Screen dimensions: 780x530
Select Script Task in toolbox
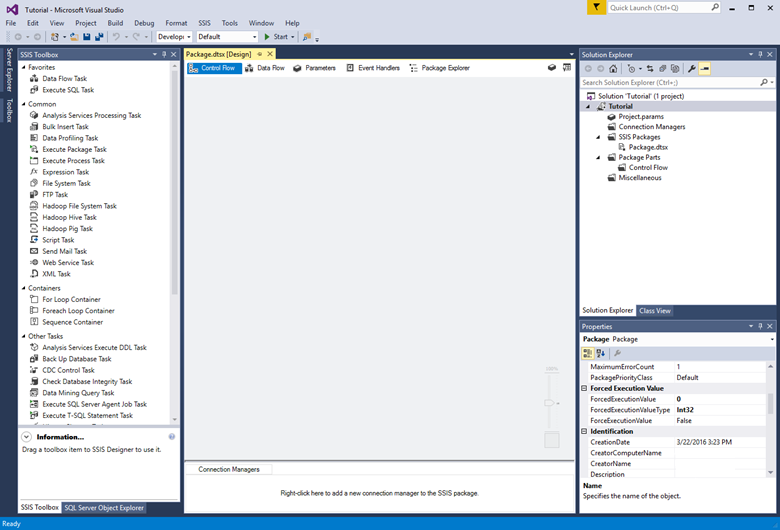coord(58,240)
